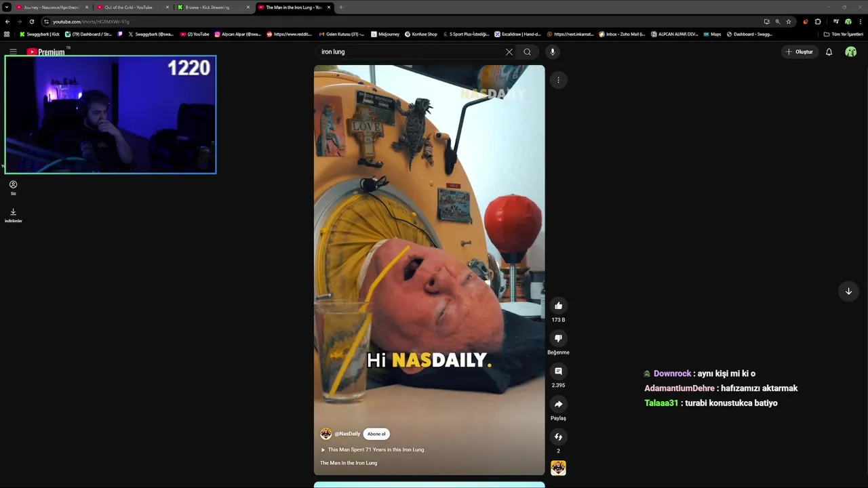Open the Oluştur create button
Viewport: 868px width, 488px height.
tap(799, 52)
